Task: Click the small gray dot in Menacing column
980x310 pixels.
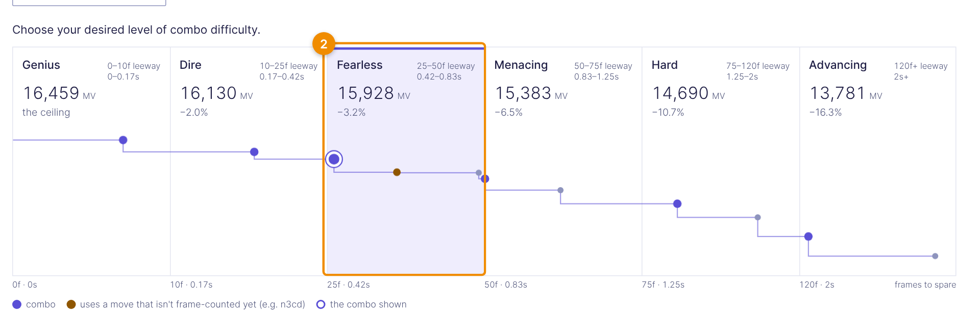Action: (560, 190)
